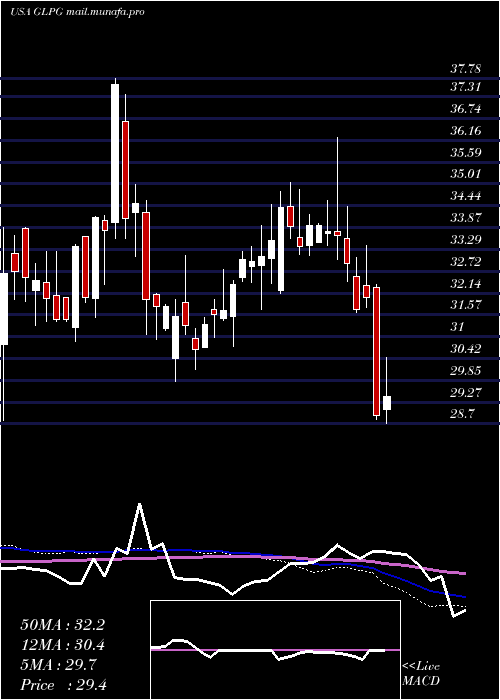The height and width of the screenshot is (700, 500).
Task: Click the 31.57 price axis label
Action: pos(465,305)
